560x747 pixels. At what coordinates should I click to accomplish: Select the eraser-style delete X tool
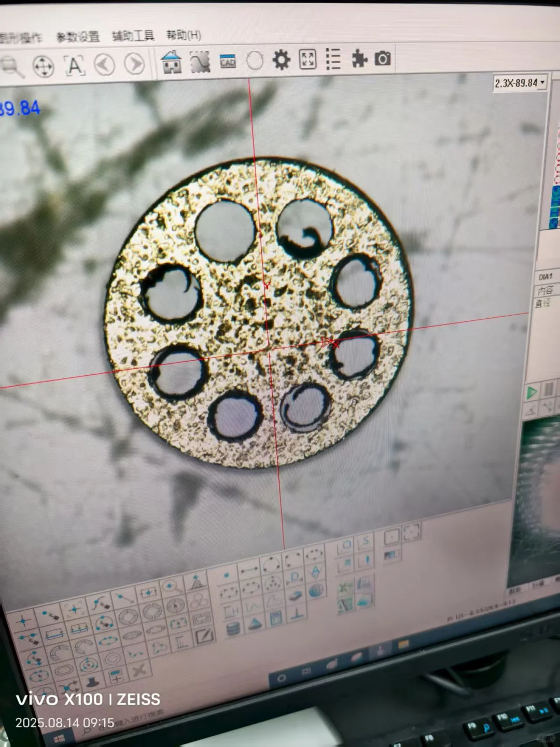138,670
